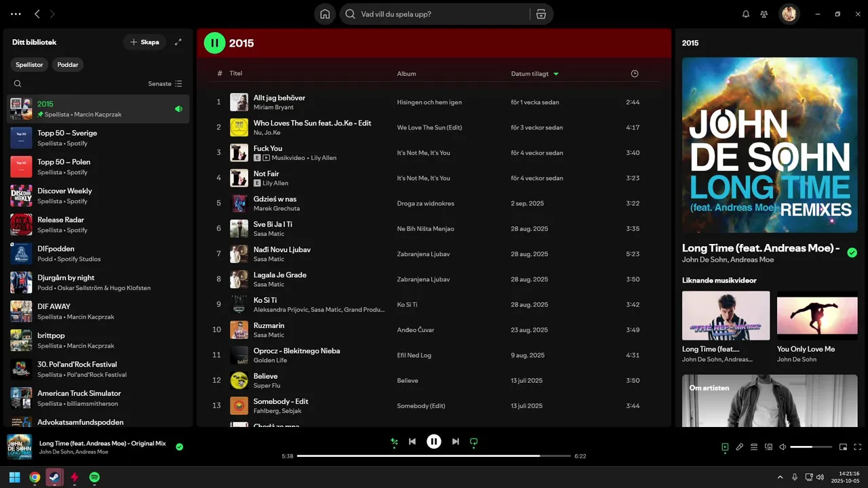Screen dimensions: 868x488
Task: Toggle smart shuffle button
Action: [394, 442]
